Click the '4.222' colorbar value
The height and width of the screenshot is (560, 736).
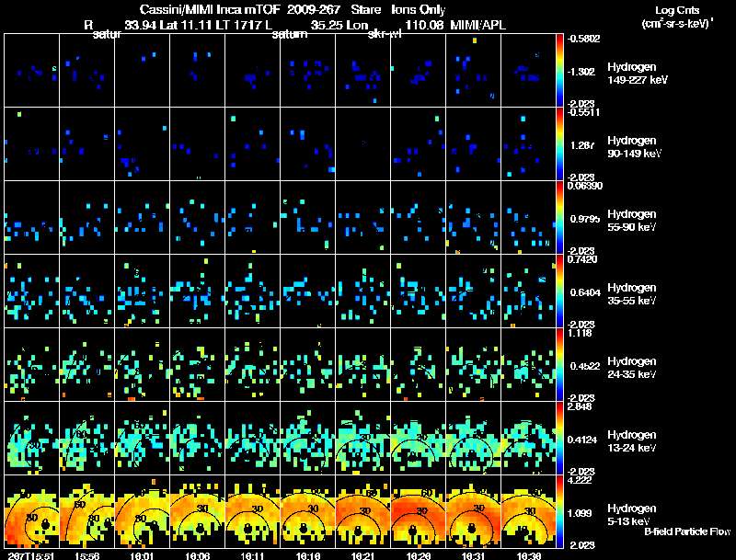click(581, 481)
